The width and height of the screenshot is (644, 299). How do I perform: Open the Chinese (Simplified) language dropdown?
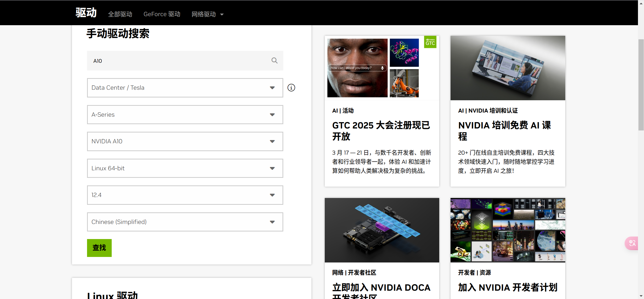(x=185, y=222)
